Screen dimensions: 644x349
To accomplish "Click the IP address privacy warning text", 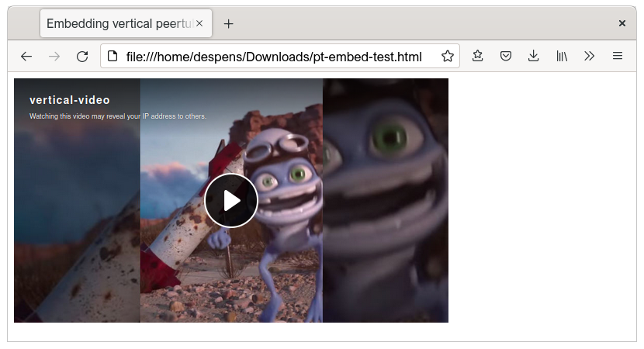I will tap(118, 116).
